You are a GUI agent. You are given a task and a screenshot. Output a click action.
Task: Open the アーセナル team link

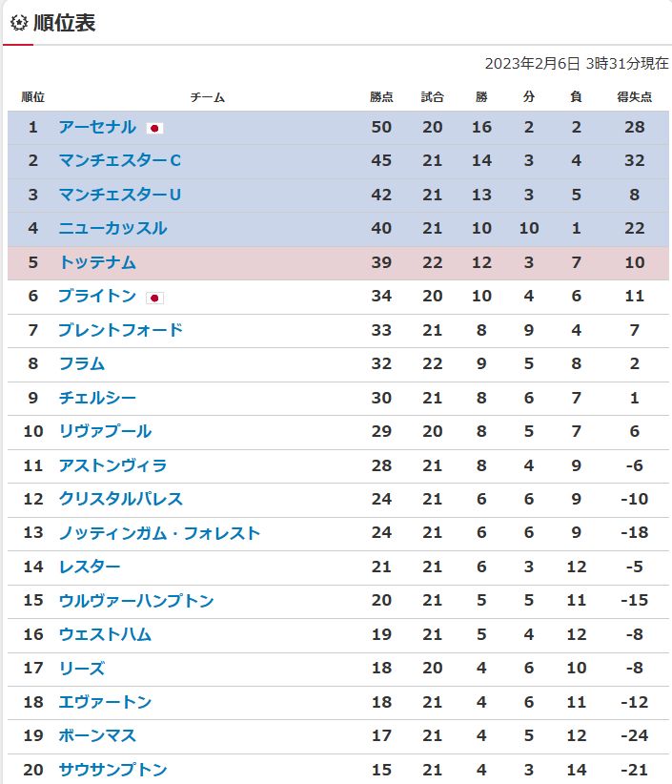97,127
